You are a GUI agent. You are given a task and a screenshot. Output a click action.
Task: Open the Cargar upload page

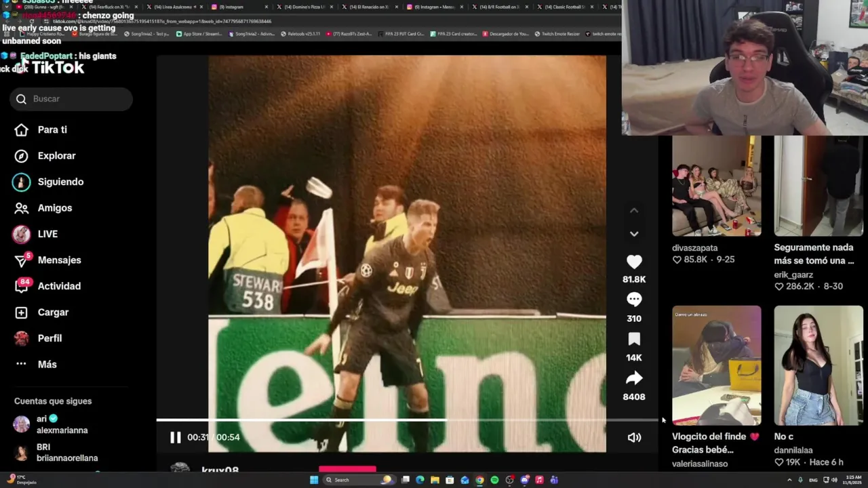42,312
